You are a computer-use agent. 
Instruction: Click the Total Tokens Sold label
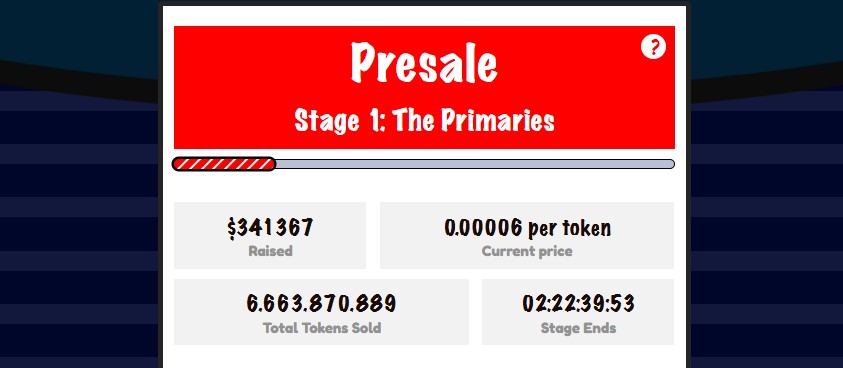pyautogui.click(x=322, y=328)
